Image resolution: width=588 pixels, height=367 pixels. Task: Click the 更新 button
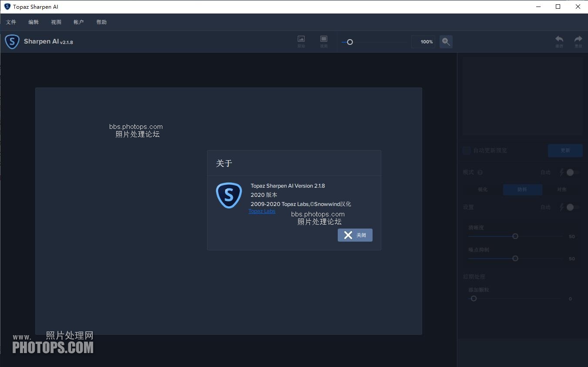pyautogui.click(x=565, y=150)
